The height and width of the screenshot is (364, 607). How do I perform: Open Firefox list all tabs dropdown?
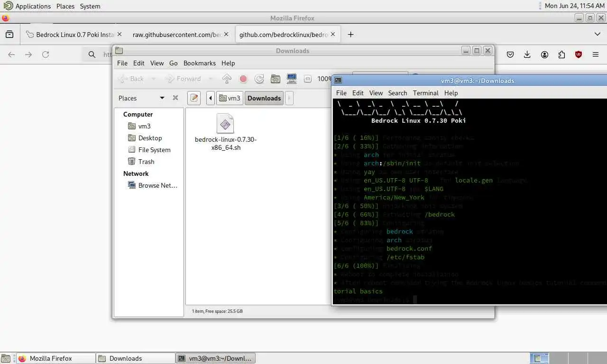(x=597, y=35)
